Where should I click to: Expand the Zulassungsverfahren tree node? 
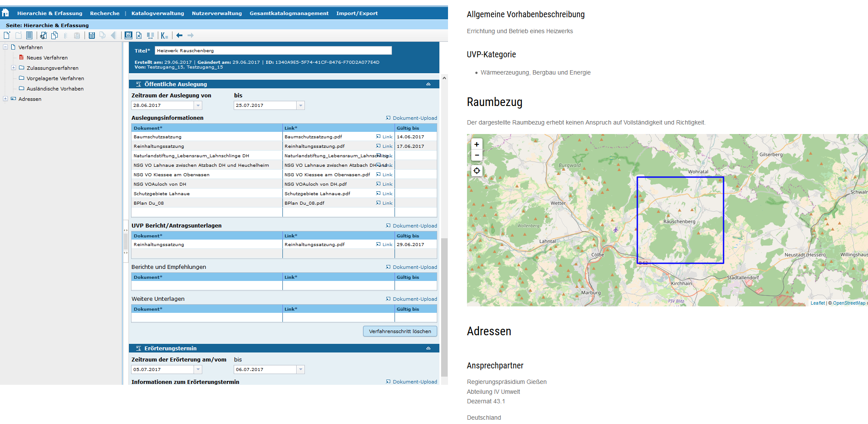[x=14, y=68]
